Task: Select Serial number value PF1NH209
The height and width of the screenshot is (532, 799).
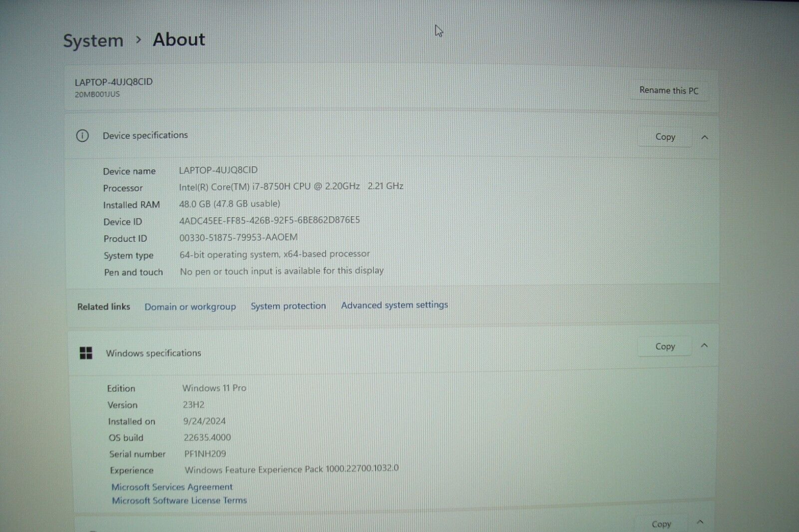Action: (x=205, y=454)
